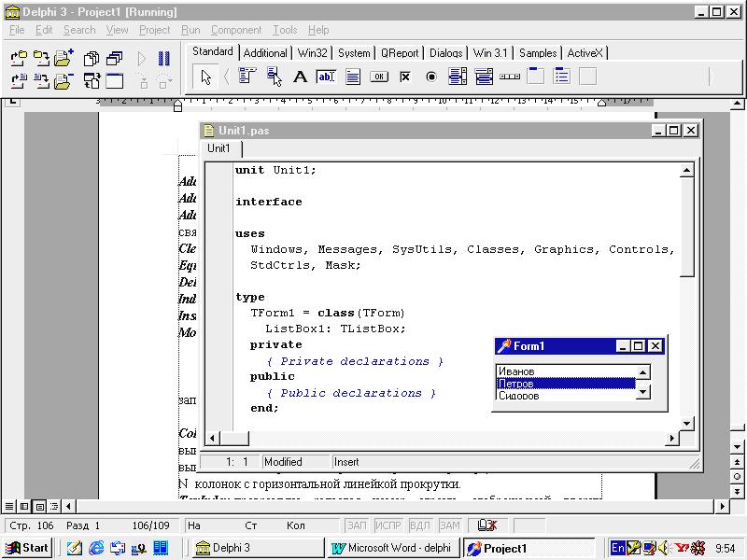Image resolution: width=747 pixels, height=560 pixels.
Task: Select the Memo component icon
Action: click(353, 77)
